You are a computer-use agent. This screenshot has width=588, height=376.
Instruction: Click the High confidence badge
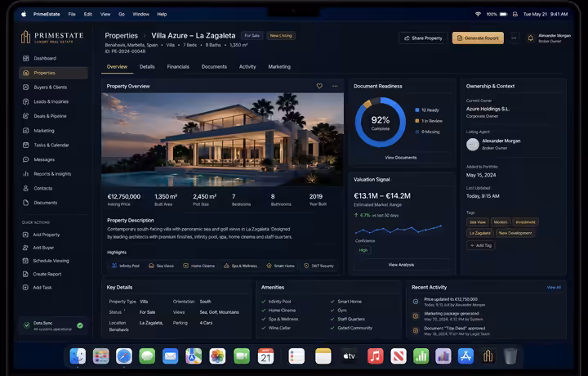point(363,250)
